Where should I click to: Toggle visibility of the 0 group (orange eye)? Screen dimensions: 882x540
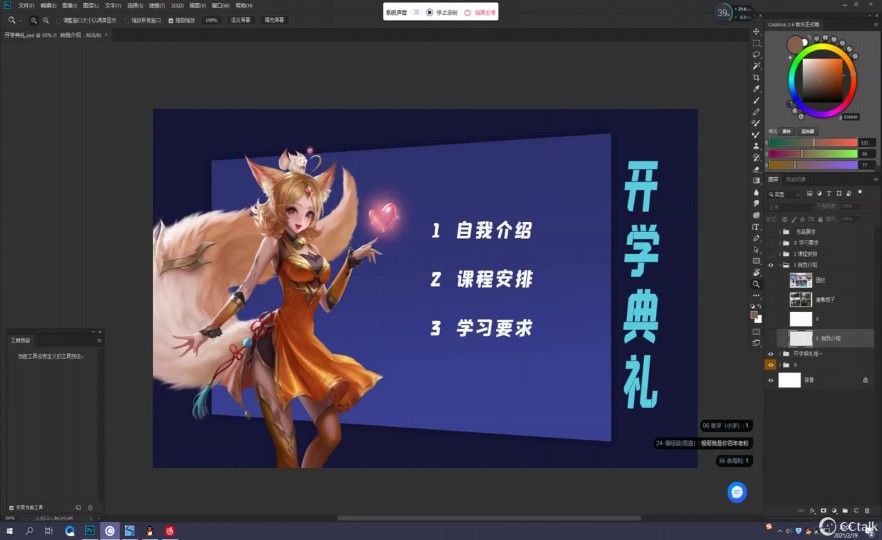(x=771, y=365)
